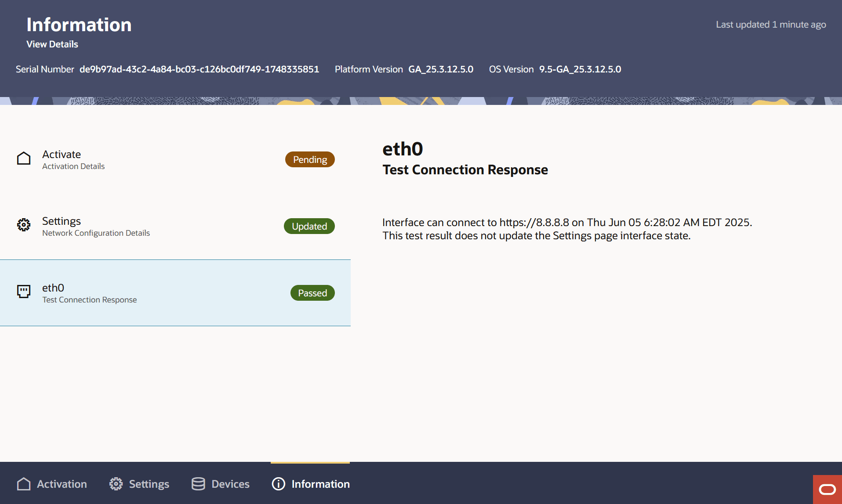Click the Updated status badge
The height and width of the screenshot is (504, 842).
point(309,226)
